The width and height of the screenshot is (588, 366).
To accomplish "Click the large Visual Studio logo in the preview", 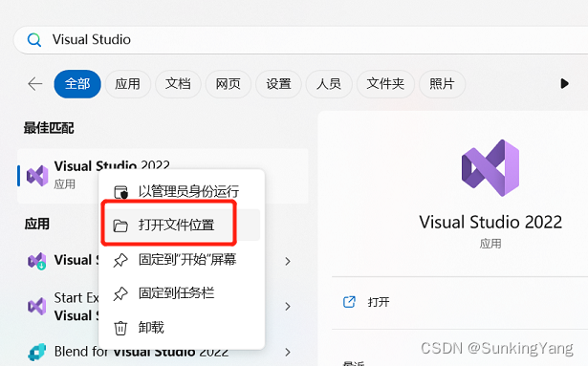I will pyautogui.click(x=490, y=168).
